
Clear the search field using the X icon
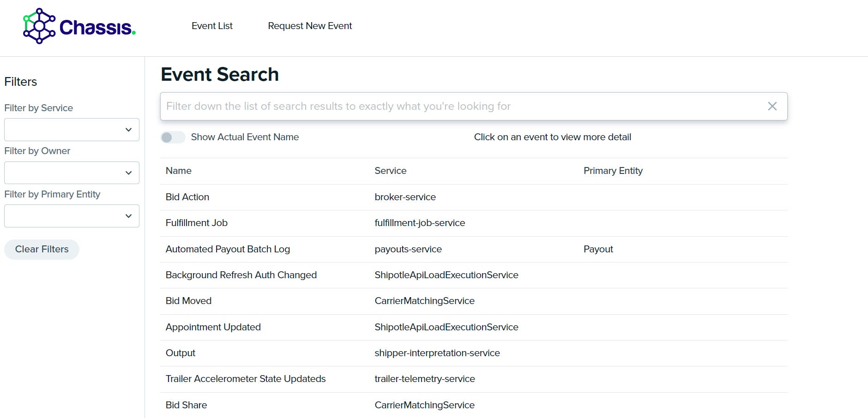point(772,106)
